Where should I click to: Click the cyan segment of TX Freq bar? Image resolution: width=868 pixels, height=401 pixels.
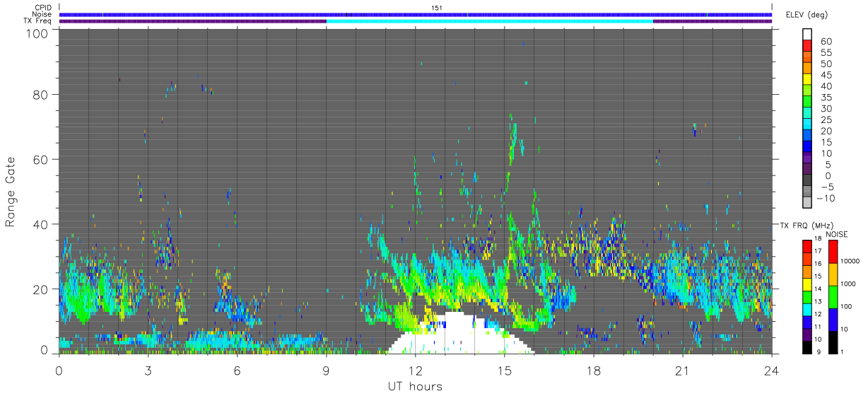(x=490, y=21)
